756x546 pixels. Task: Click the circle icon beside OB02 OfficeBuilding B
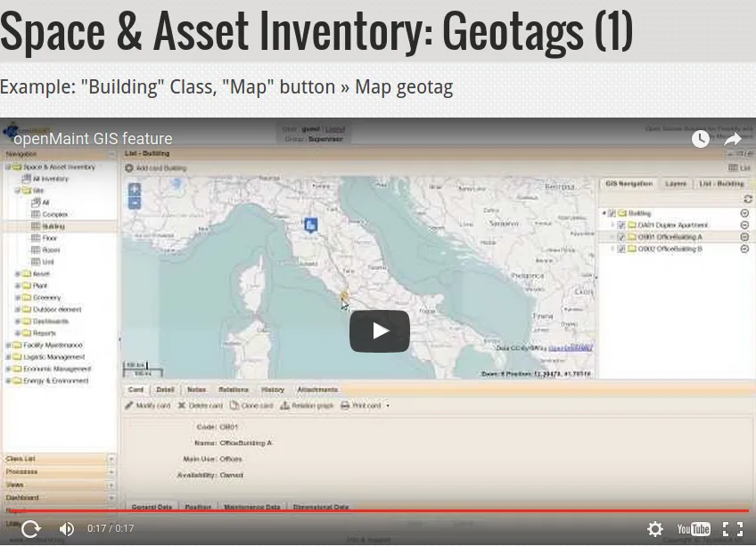pyautogui.click(x=744, y=249)
